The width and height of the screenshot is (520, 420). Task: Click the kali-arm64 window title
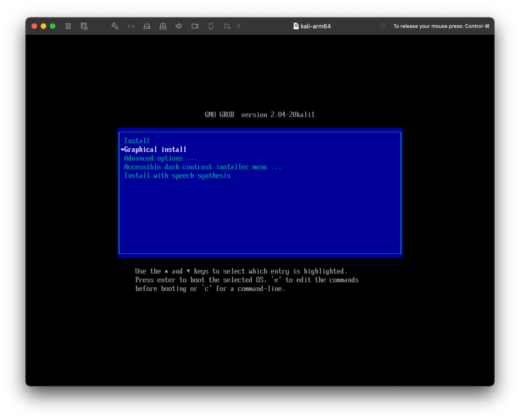(x=315, y=26)
